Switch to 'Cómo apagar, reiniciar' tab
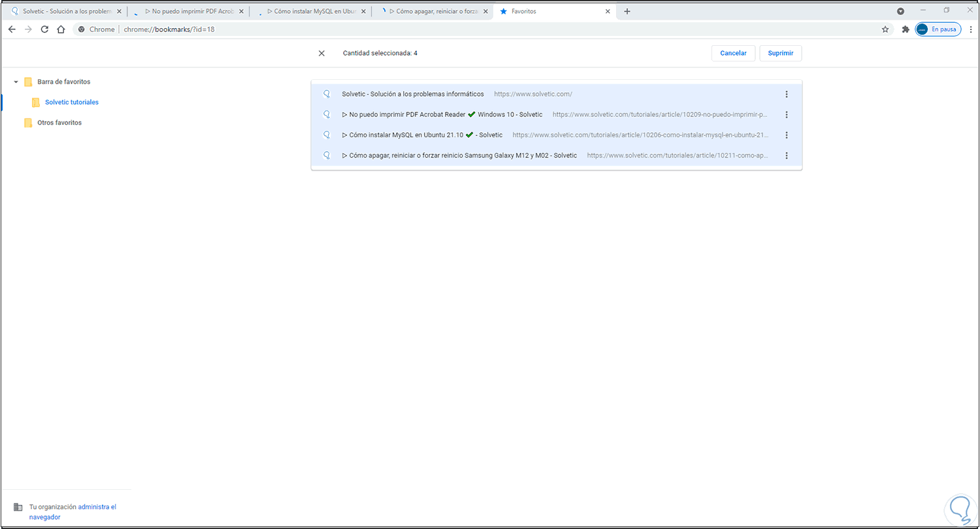Viewport: 980px width, 529px height. 434,12
